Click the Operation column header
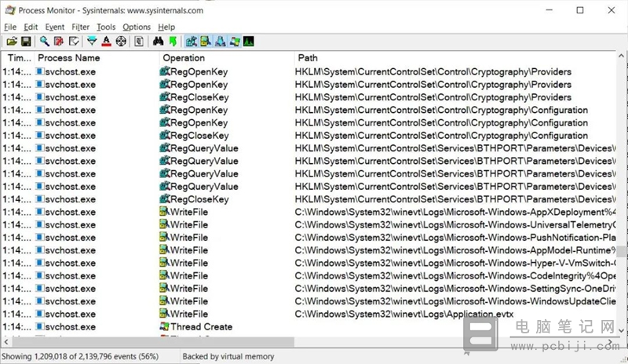The height and width of the screenshot is (364, 628). [227, 58]
